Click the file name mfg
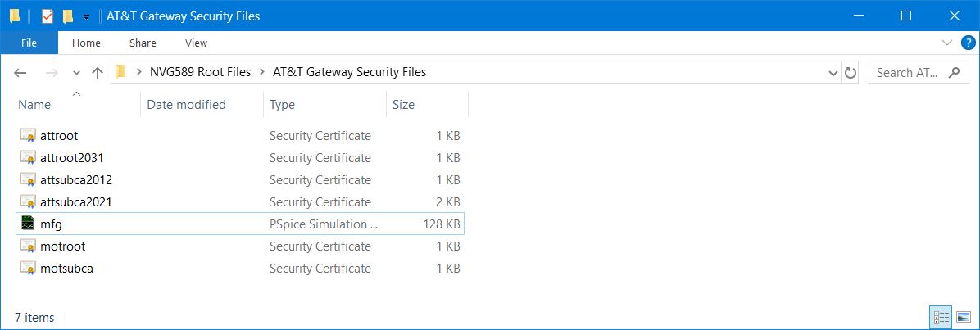 point(51,224)
